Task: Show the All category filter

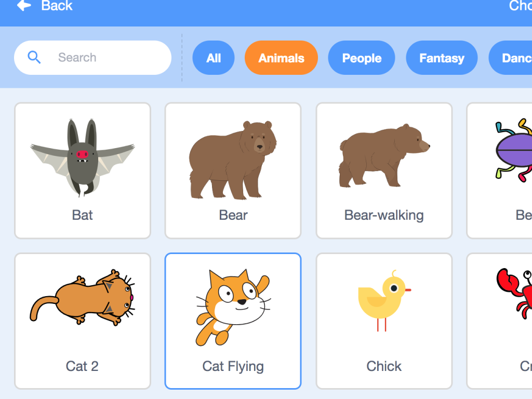Action: pyautogui.click(x=214, y=58)
